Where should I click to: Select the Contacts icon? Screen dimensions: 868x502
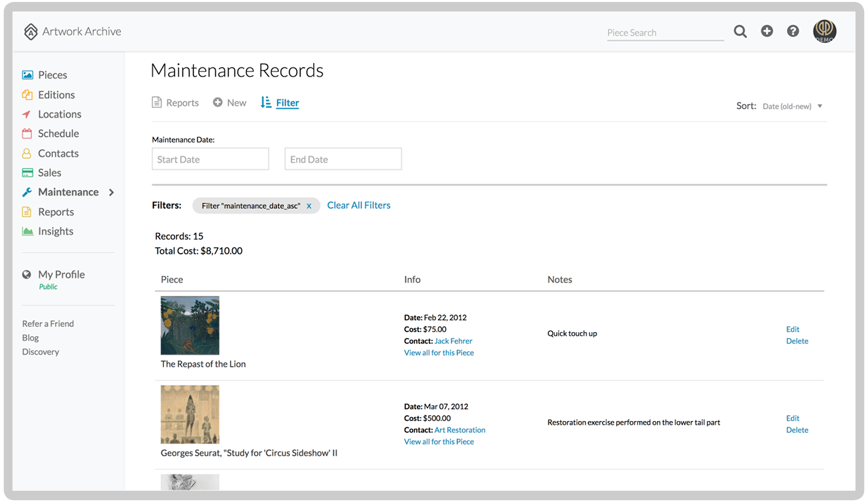(27, 153)
